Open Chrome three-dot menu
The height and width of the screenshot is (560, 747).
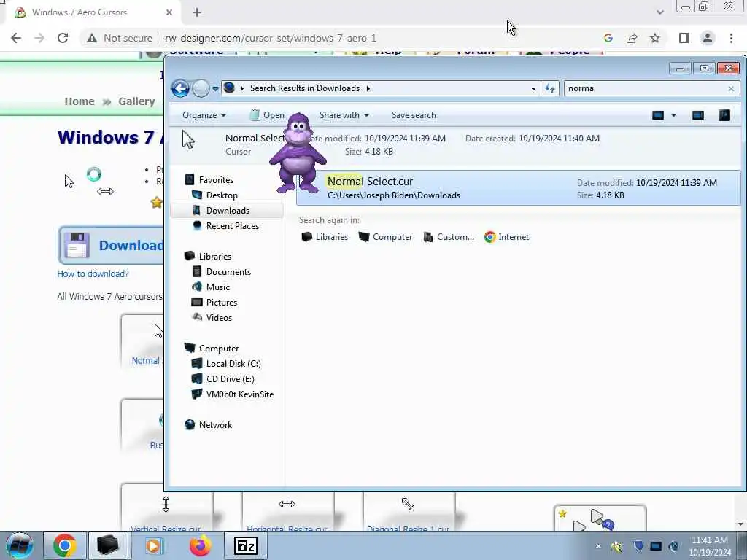coord(731,38)
